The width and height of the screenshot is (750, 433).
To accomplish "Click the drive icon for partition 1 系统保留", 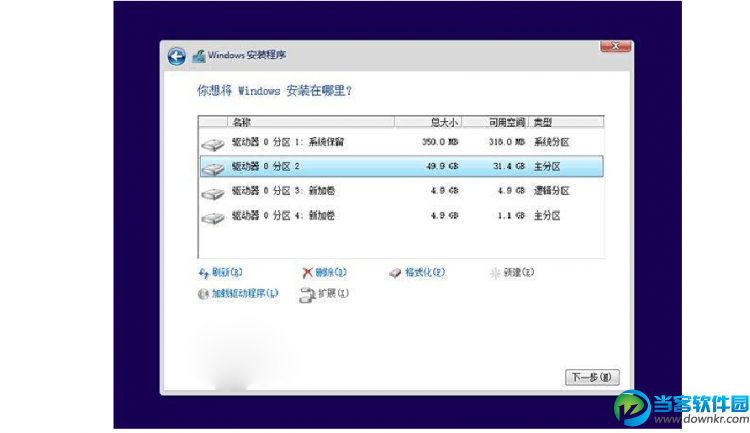I will click(213, 144).
